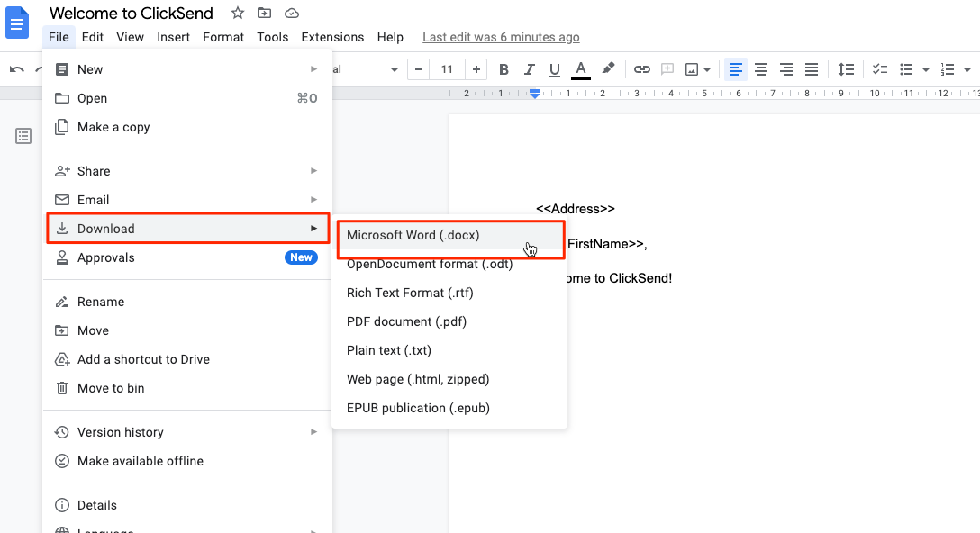Open the text color picker
This screenshot has width=980, height=533.
581,69
